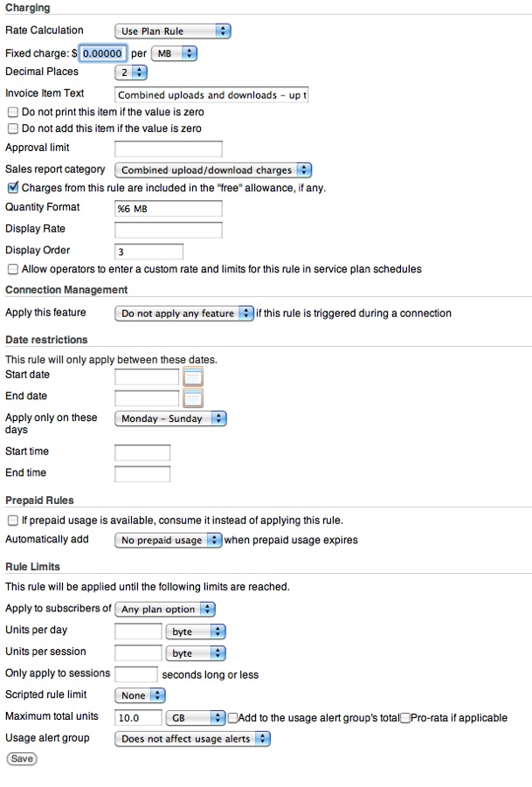The width and height of the screenshot is (532, 787).
Task: Open the Start date calendar picker
Action: (x=192, y=377)
